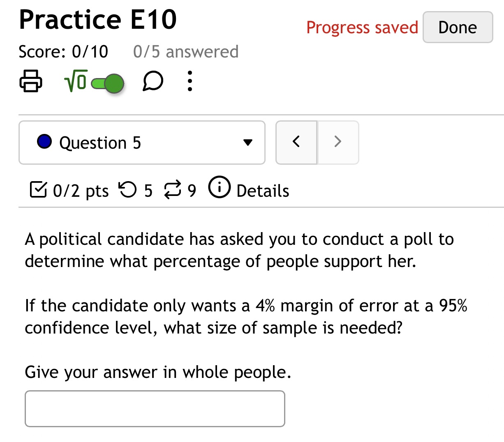Image resolution: width=504 pixels, height=442 pixels.
Task: Click the Score: 0/10 indicator
Action: pos(63,51)
